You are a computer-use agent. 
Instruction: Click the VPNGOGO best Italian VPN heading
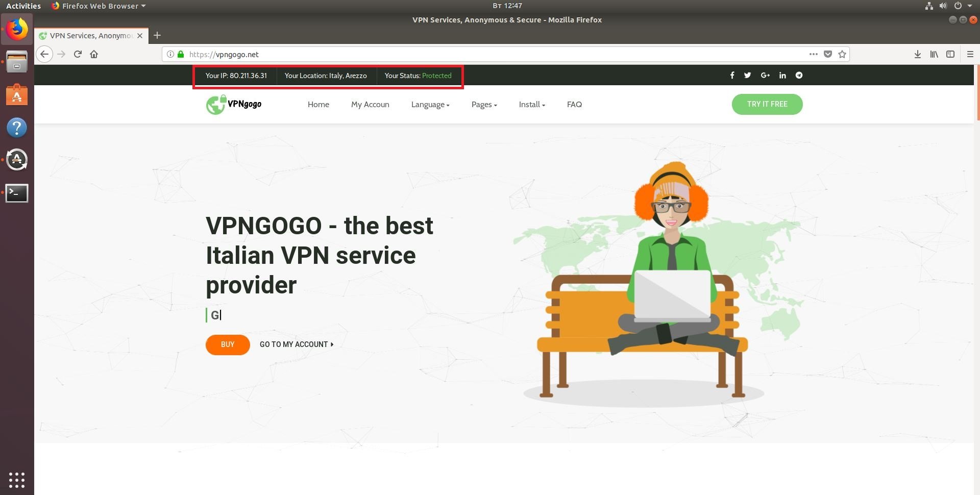[x=320, y=255]
